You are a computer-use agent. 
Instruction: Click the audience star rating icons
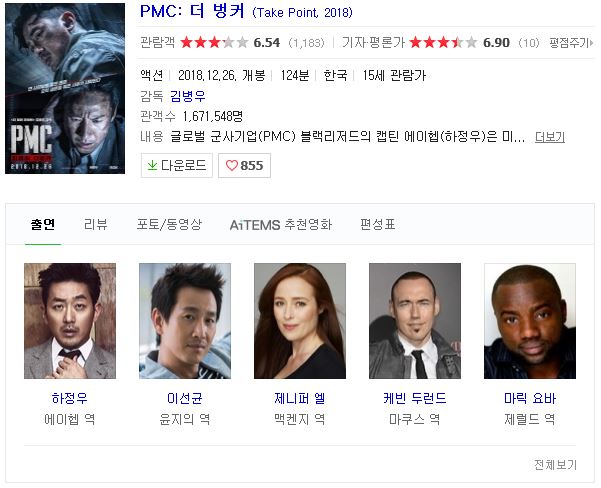[214, 42]
